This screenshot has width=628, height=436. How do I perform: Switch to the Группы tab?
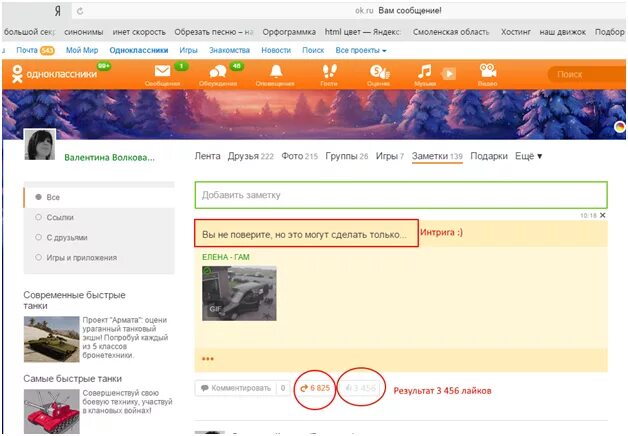pos(347,156)
